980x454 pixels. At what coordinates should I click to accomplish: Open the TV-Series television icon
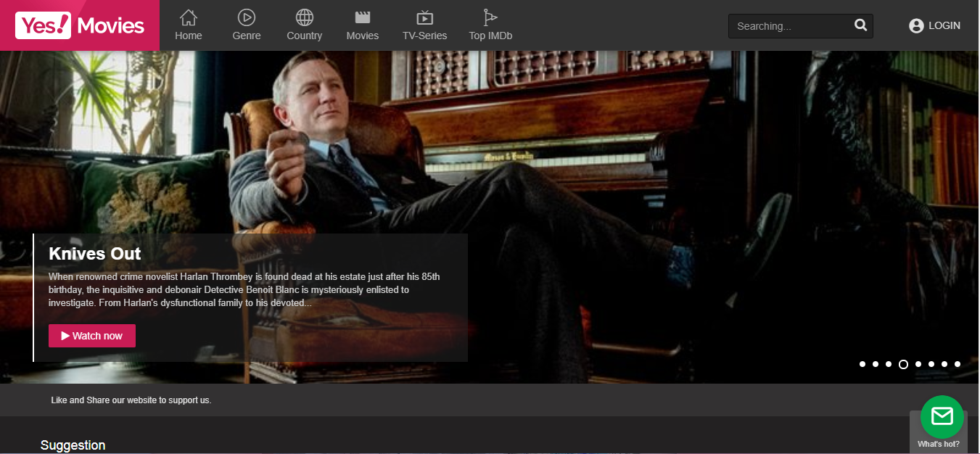(425, 17)
